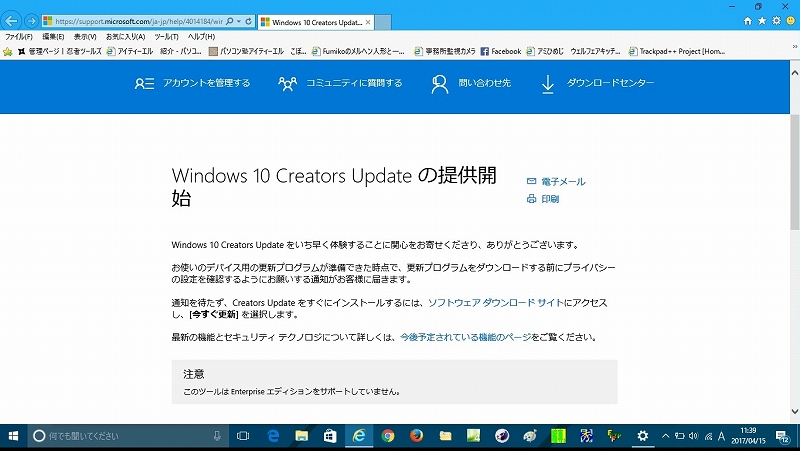Click the 印刷 print link
The height and width of the screenshot is (451, 800).
[543, 199]
